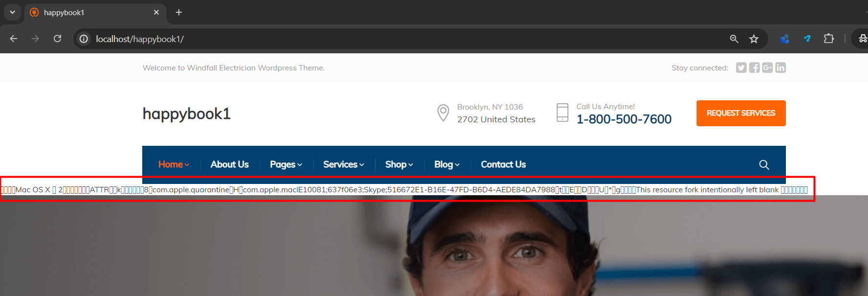868x296 pixels.
Task: Open a new browser tab
Action: 179,12
